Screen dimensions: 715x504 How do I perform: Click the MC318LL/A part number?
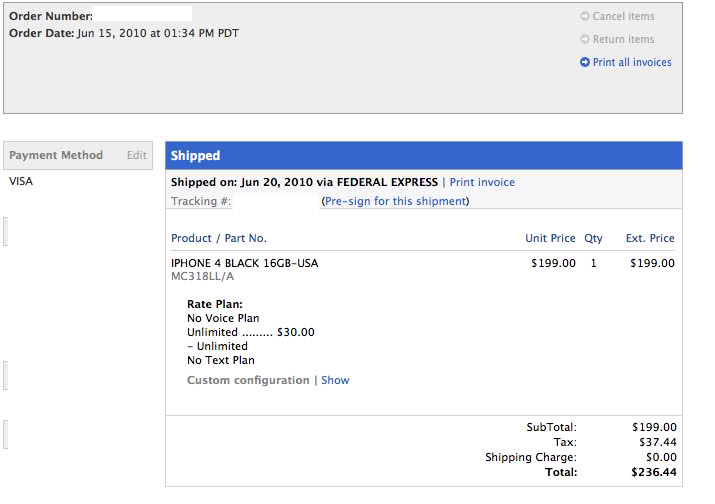pos(203,277)
